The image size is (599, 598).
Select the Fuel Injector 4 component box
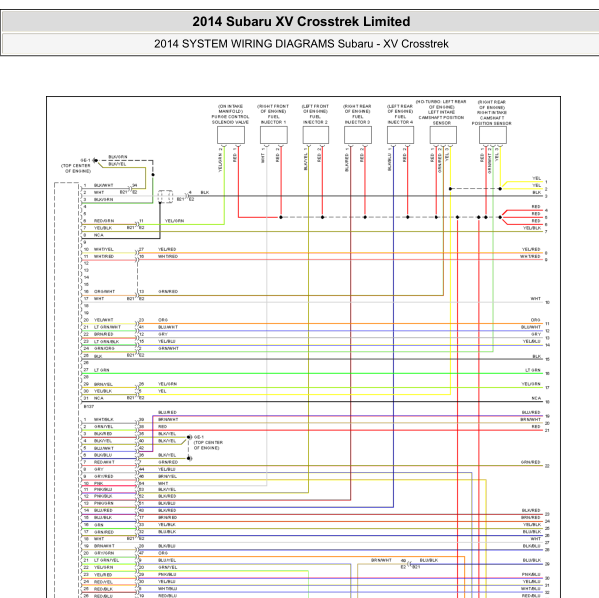tap(400, 135)
